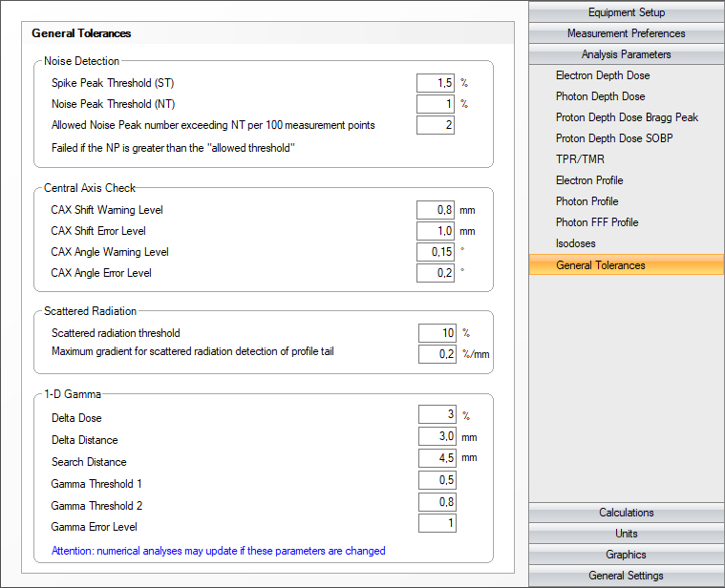Edit the Maximum gradient %/mm field
The height and width of the screenshot is (588, 725).
(437, 354)
